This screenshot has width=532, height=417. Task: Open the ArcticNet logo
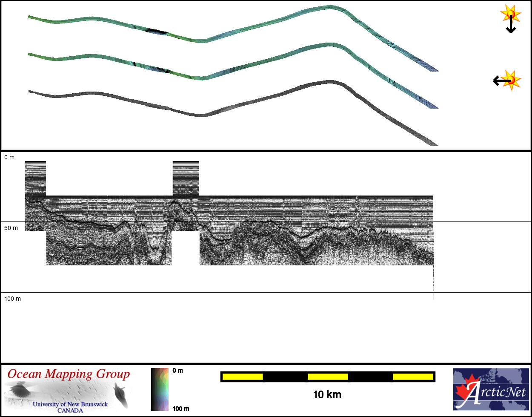(x=490, y=389)
